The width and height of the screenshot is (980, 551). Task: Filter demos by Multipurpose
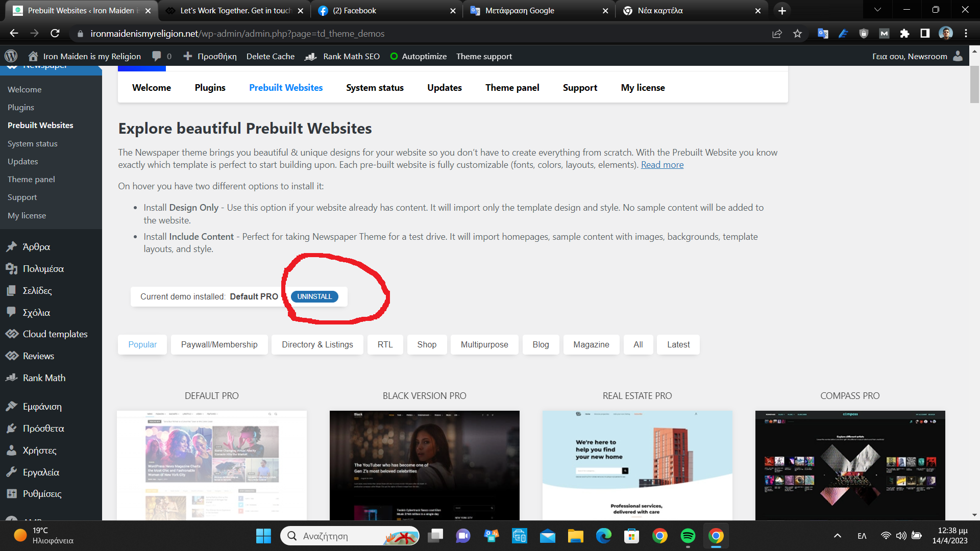point(484,344)
